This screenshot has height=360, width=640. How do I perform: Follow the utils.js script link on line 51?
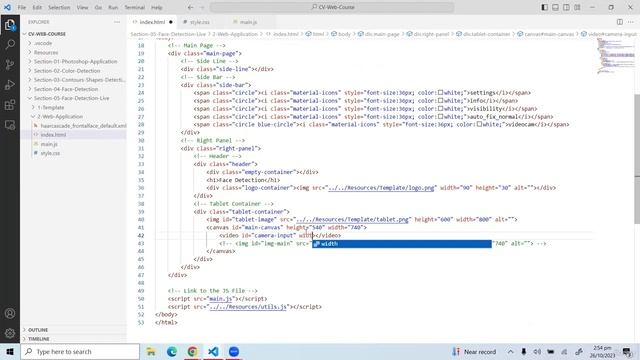(x=248, y=307)
